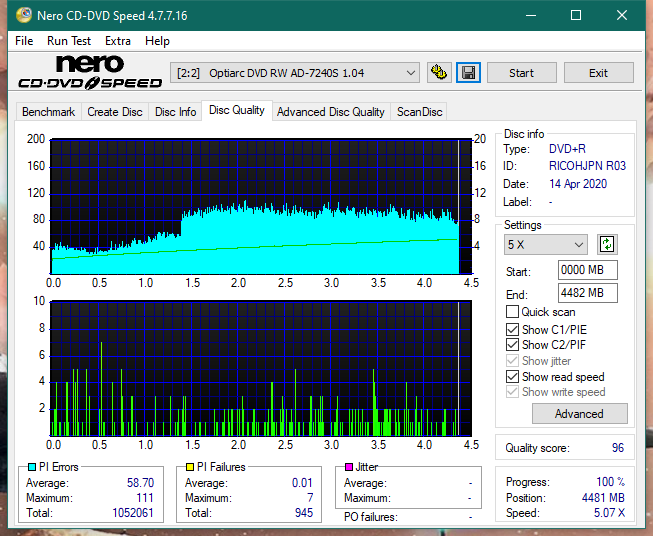Click the PI Failures graph area

point(261,368)
